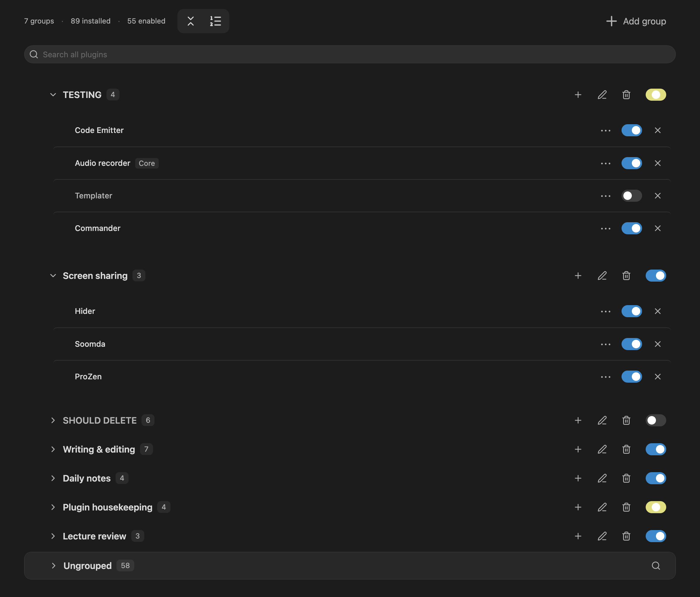Enable the Templater plugin
The height and width of the screenshot is (597, 700).
click(632, 196)
